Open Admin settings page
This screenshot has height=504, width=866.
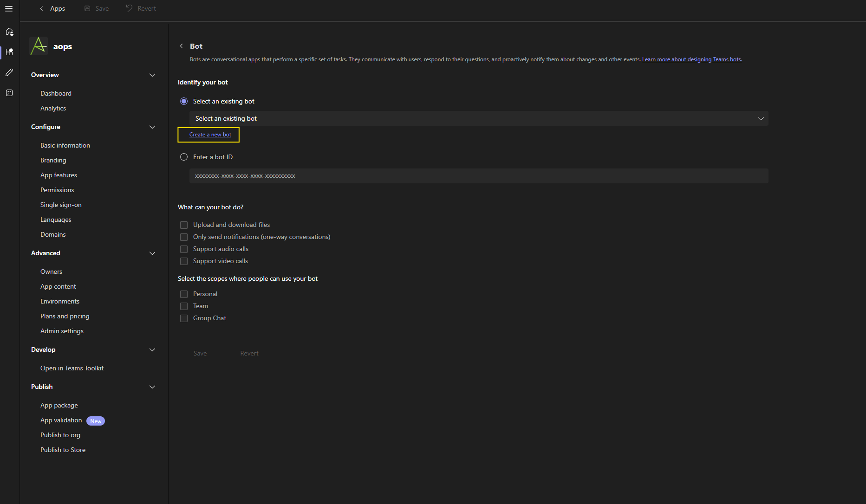(62, 331)
